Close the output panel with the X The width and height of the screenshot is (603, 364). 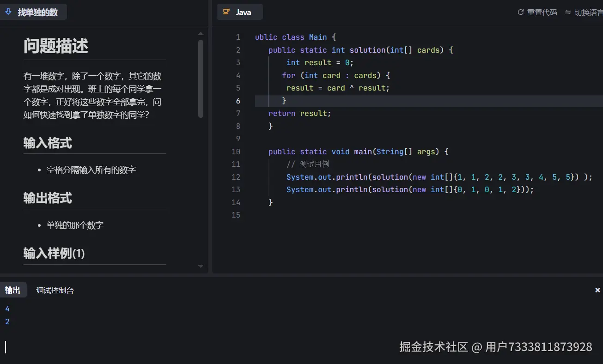click(x=597, y=290)
